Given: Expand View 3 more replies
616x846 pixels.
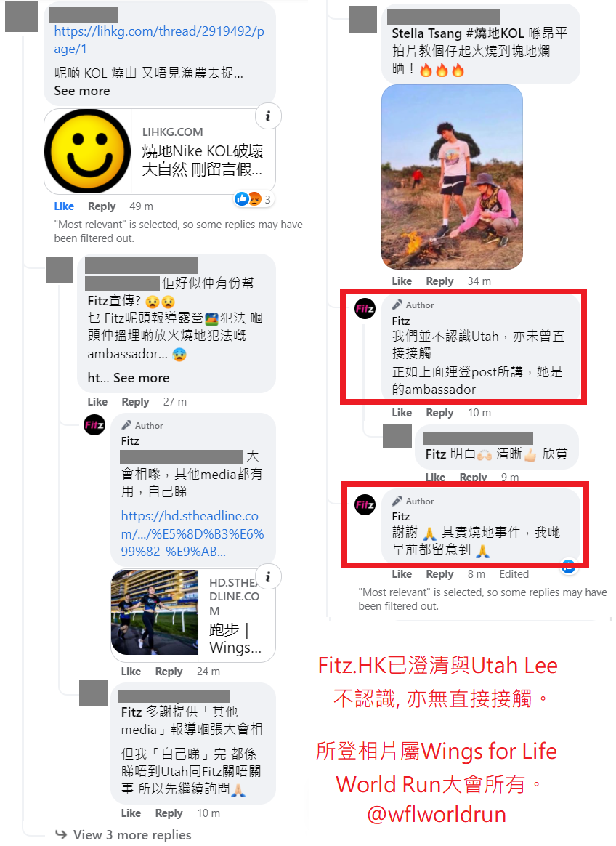Looking at the screenshot, I should [x=131, y=834].
